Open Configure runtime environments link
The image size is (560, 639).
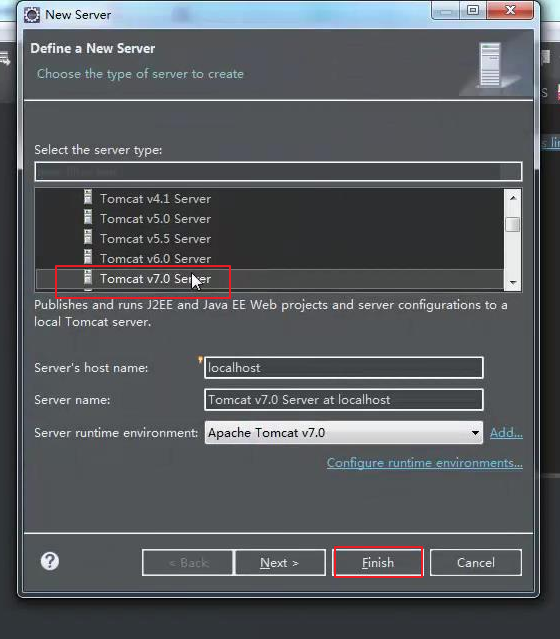[425, 463]
